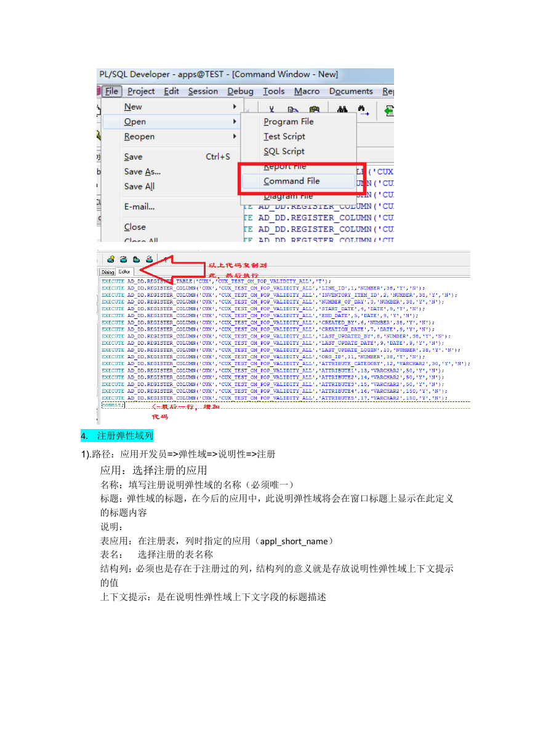Screen dimensions: 535x756
Task: Click the 'ATTRIBUTE5' register column line
Action: [x=275, y=398]
